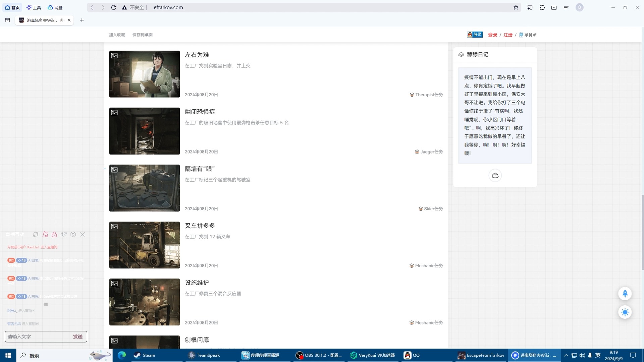Open the 网盘 cloud drive menu
644x362 pixels.
(x=55, y=7)
